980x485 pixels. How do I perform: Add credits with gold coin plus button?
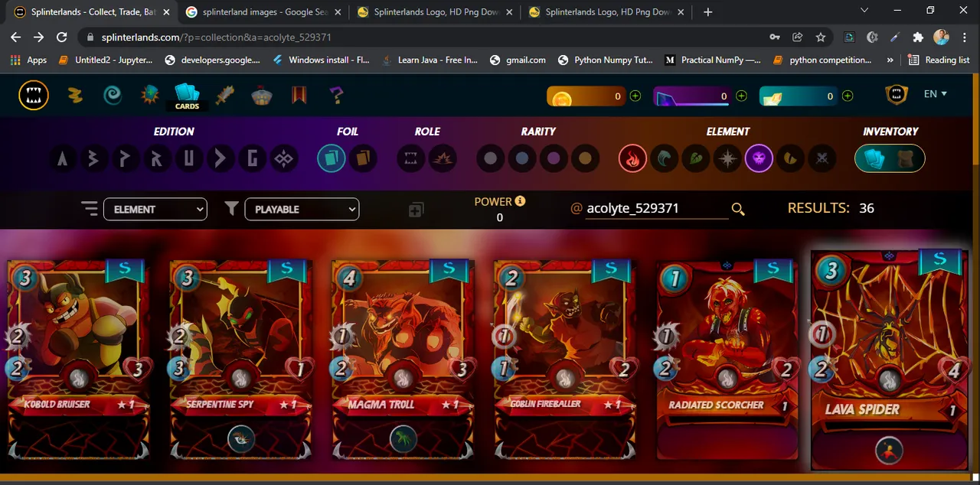tap(635, 96)
